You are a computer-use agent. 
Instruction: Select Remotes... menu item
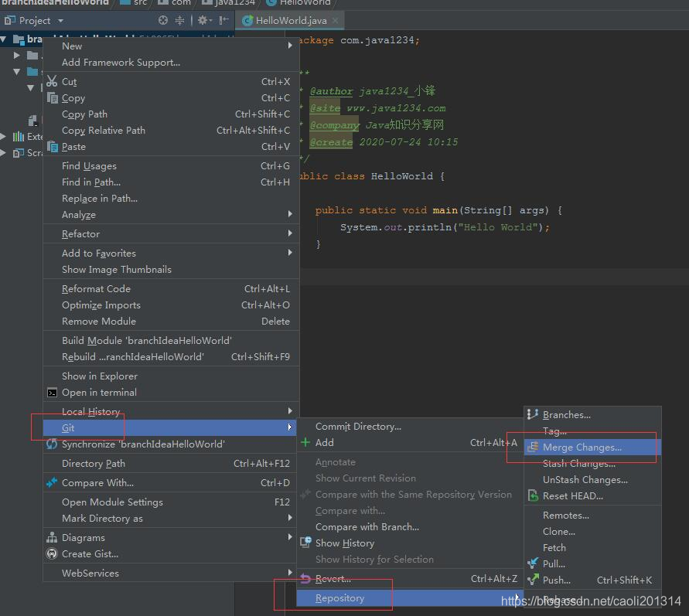[592, 515]
